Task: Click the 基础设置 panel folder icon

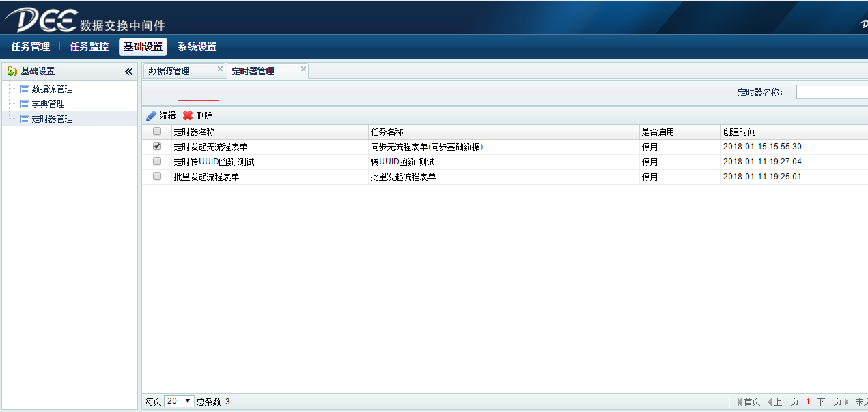Action: pyautogui.click(x=12, y=71)
